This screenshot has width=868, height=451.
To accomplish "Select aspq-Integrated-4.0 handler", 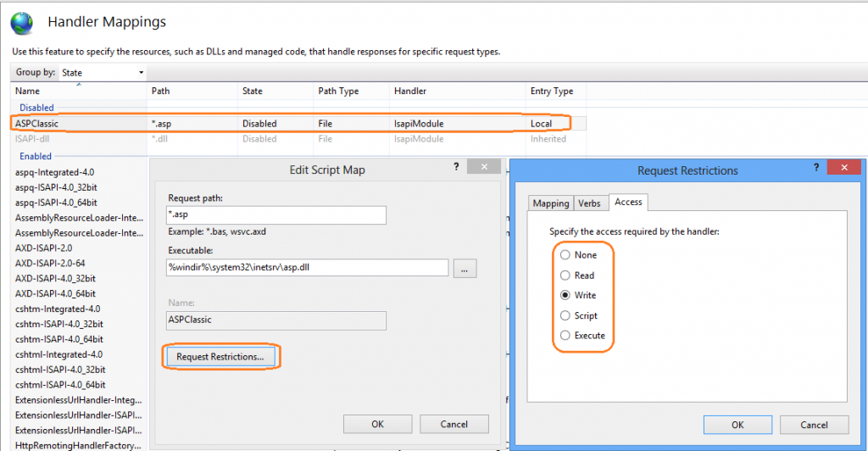I will [x=55, y=172].
